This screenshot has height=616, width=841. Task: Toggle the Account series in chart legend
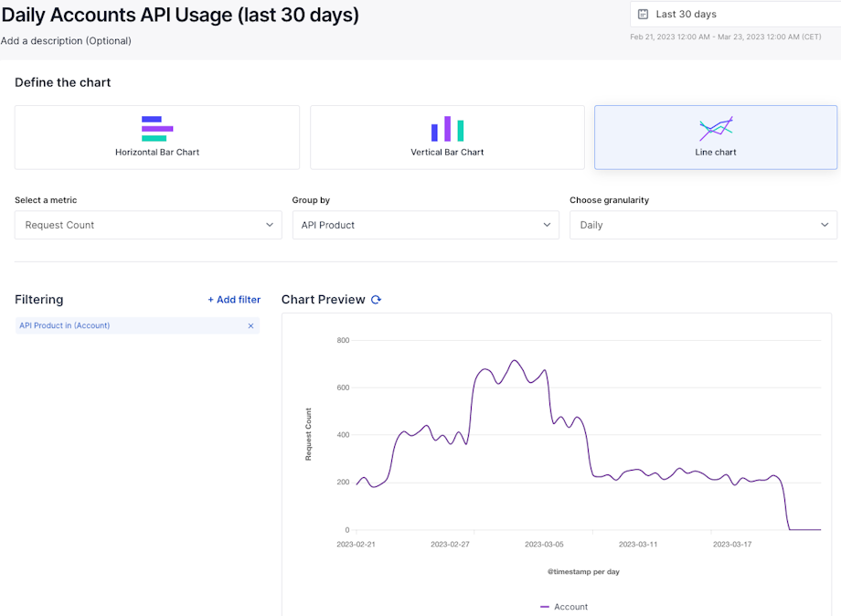[x=570, y=607]
